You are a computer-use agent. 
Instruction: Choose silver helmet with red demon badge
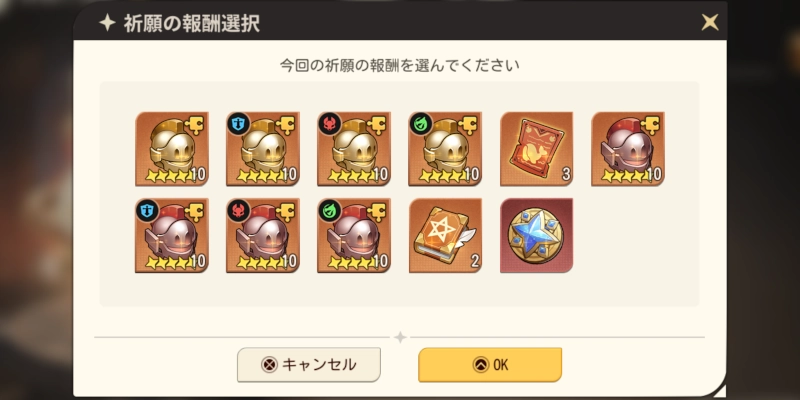click(263, 235)
